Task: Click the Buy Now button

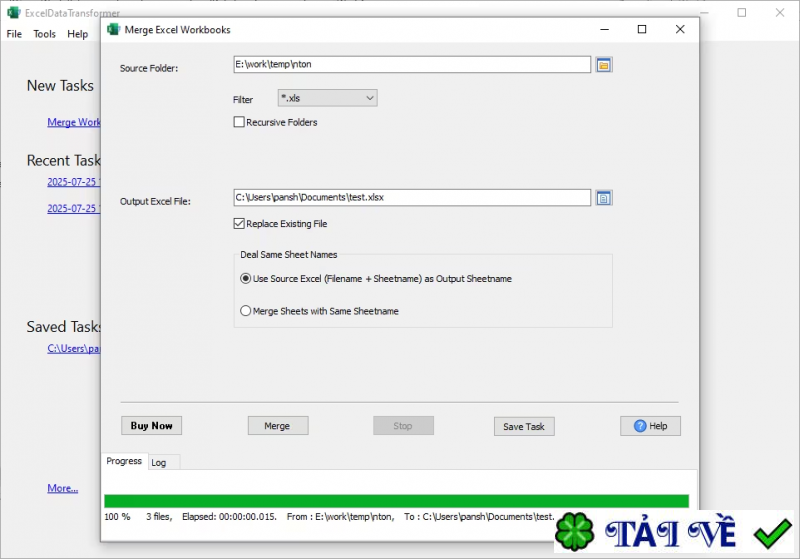Action: point(152,426)
